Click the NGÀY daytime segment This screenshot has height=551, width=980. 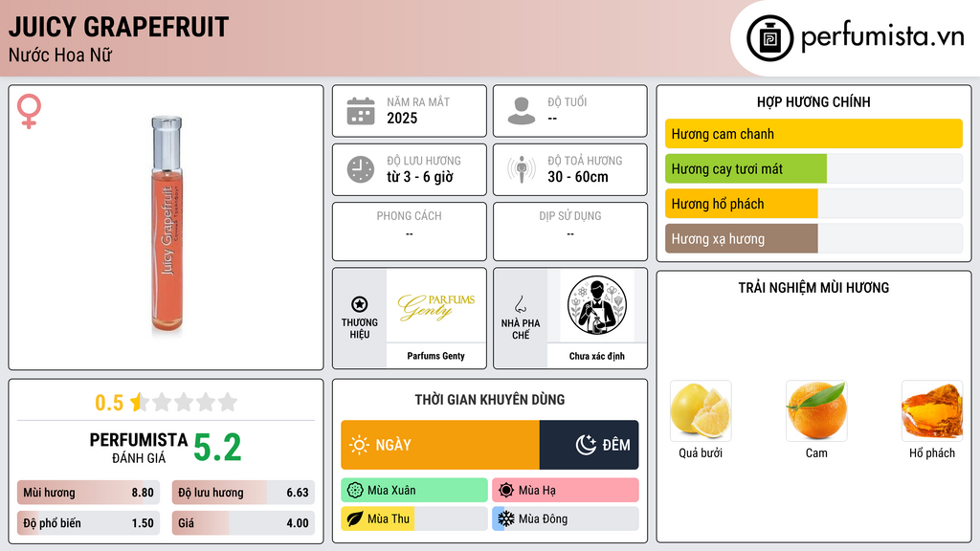(440, 445)
